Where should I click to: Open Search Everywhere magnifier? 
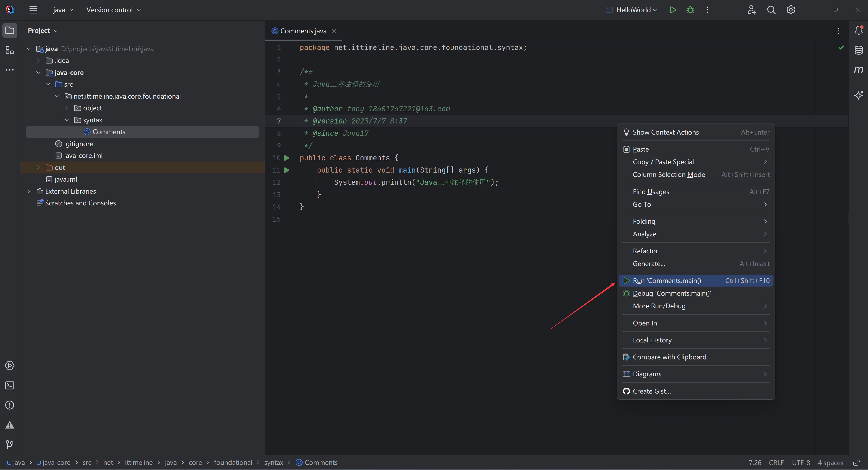(x=771, y=10)
